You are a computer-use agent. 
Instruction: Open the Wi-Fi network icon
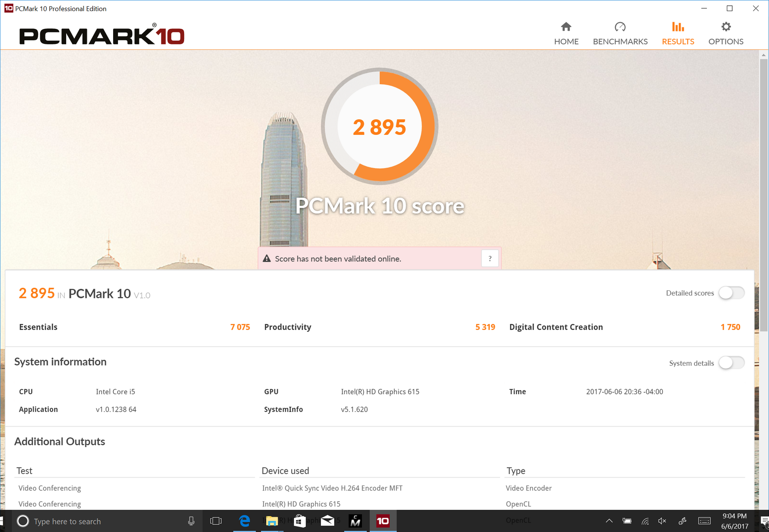point(645,521)
